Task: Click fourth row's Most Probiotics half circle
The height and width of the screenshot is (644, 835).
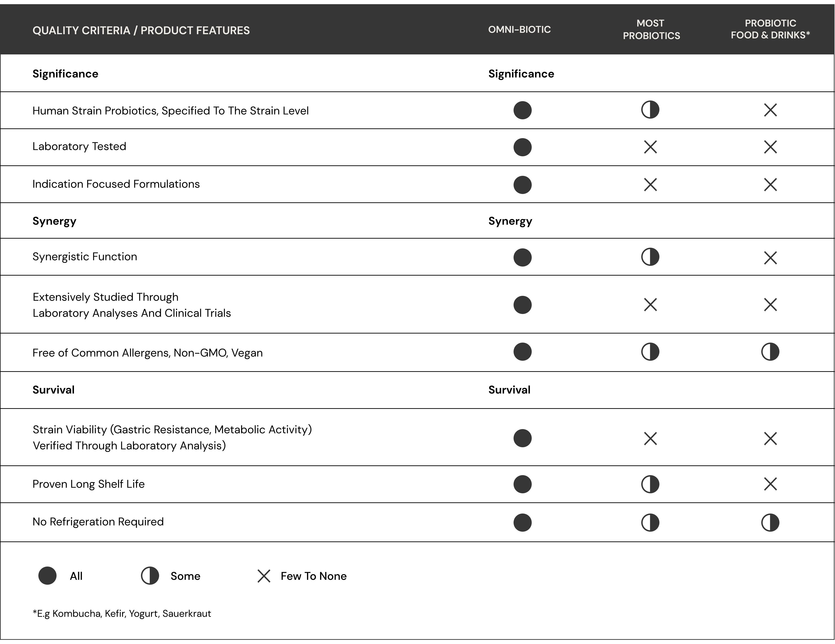Action: [650, 257]
